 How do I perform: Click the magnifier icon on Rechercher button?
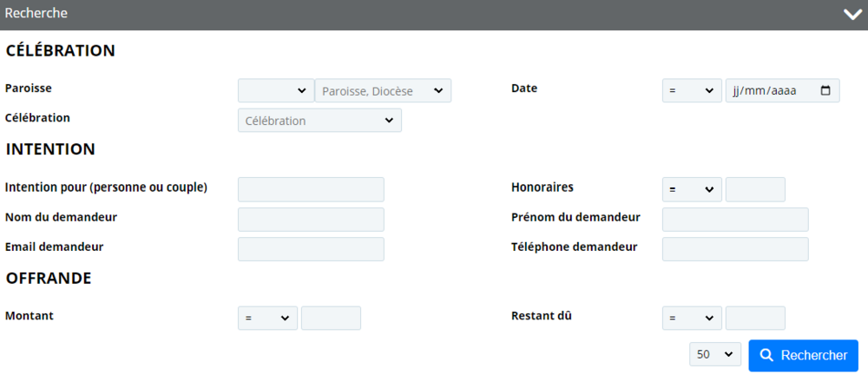(x=766, y=356)
